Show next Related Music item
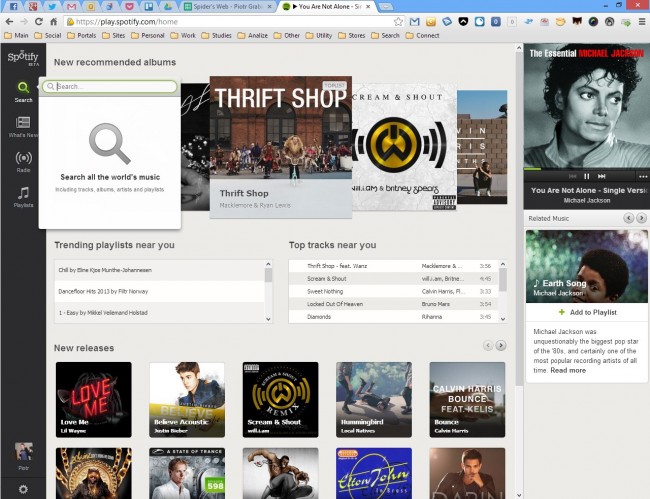 coord(641,218)
